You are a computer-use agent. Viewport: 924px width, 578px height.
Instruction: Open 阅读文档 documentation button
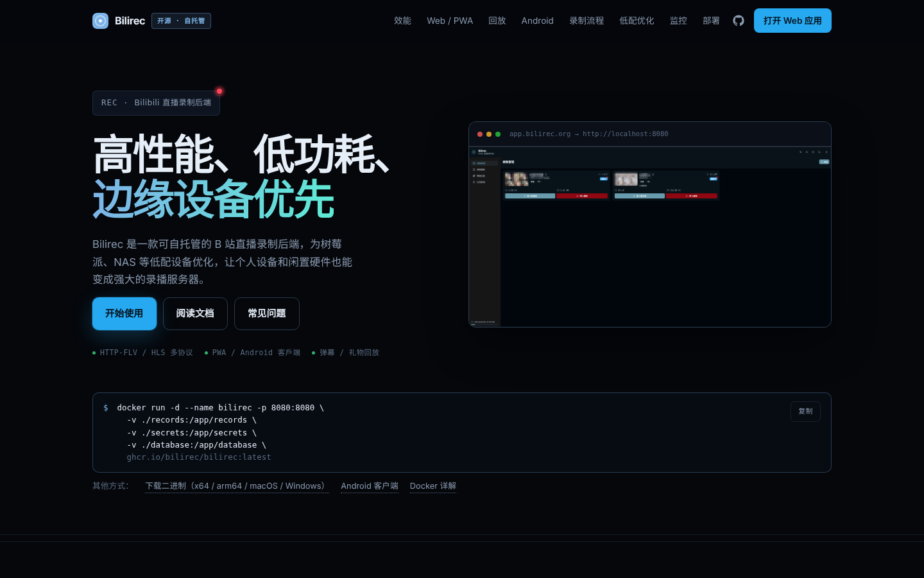point(195,313)
